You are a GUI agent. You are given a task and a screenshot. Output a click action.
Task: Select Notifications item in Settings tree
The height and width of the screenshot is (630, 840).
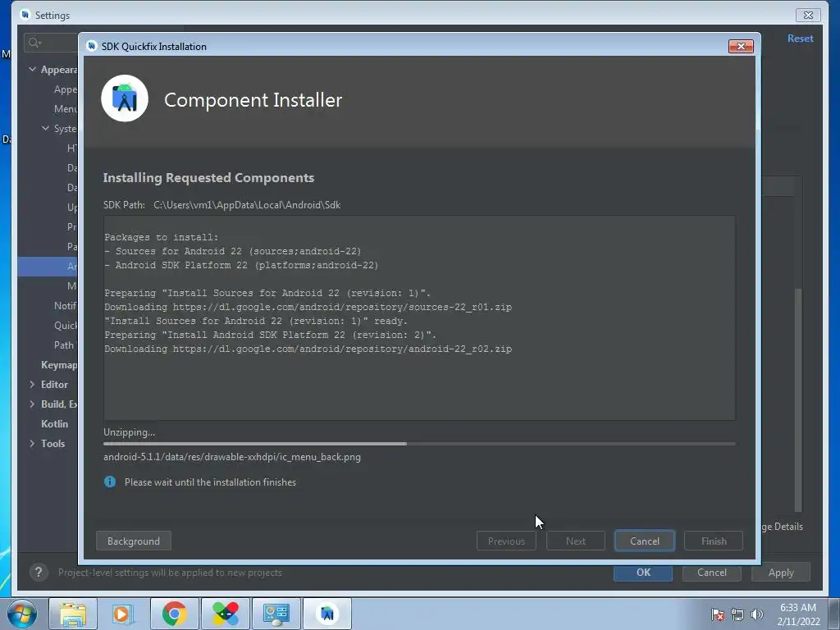tap(66, 305)
